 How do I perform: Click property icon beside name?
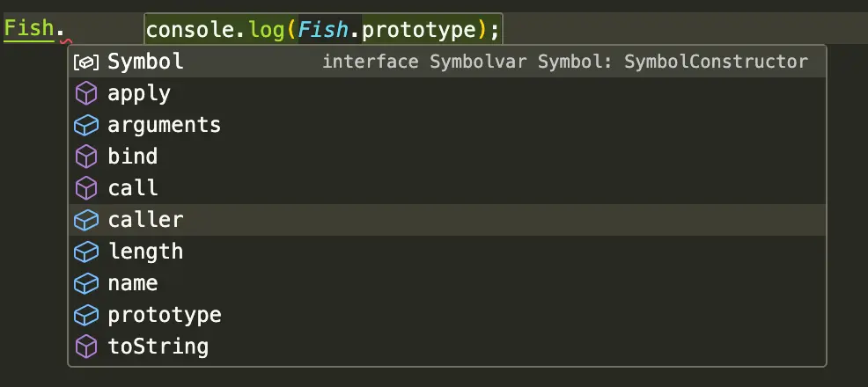pos(85,283)
